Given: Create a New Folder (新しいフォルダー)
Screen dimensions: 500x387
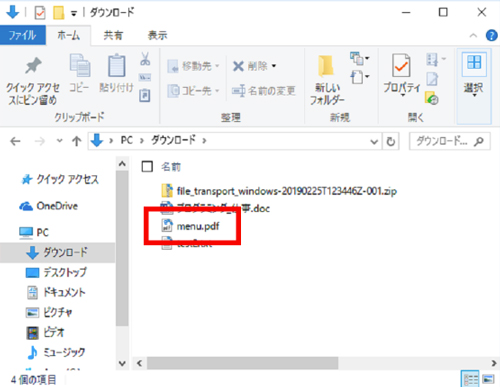Looking at the screenshot, I should [327, 80].
